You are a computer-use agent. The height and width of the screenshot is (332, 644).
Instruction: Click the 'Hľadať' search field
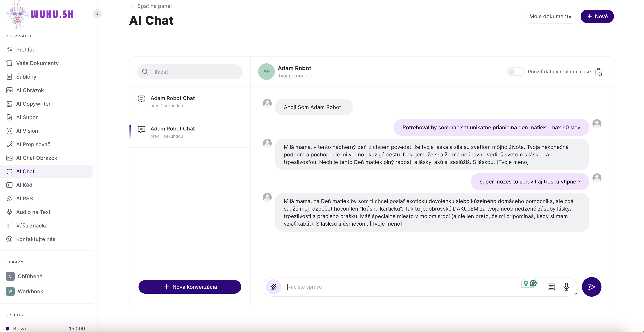coord(190,72)
